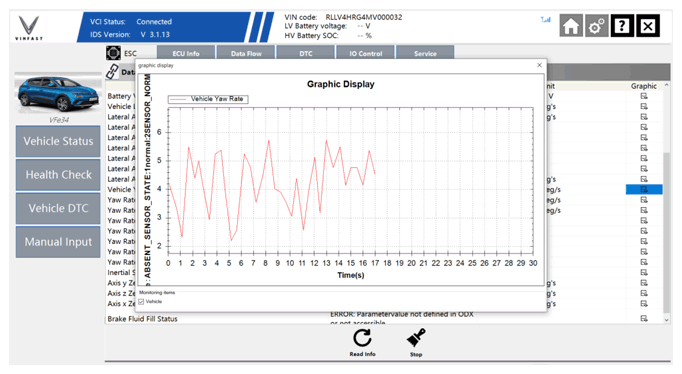Open graph icon for Axis z row
Screen dimensions: 682x374
[x=644, y=294]
